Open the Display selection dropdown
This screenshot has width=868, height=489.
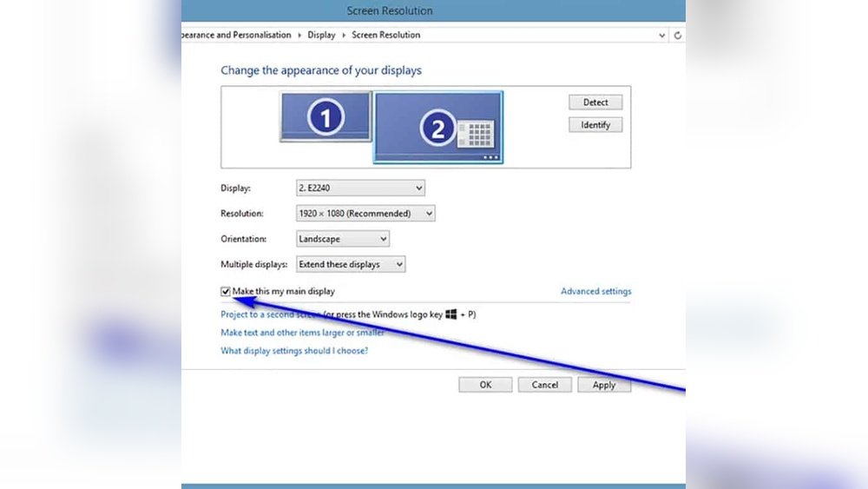pos(360,188)
